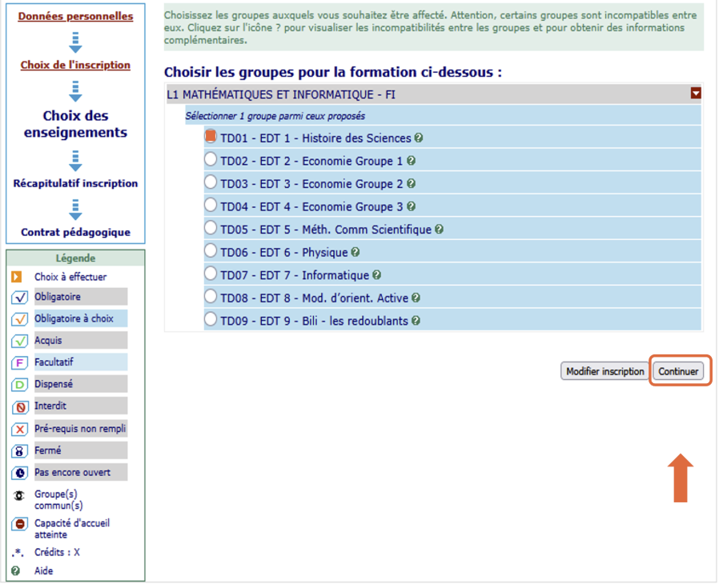Viewport: 719px width, 588px height.
Task: Click the 'Légende' panel title
Action: pyautogui.click(x=75, y=258)
